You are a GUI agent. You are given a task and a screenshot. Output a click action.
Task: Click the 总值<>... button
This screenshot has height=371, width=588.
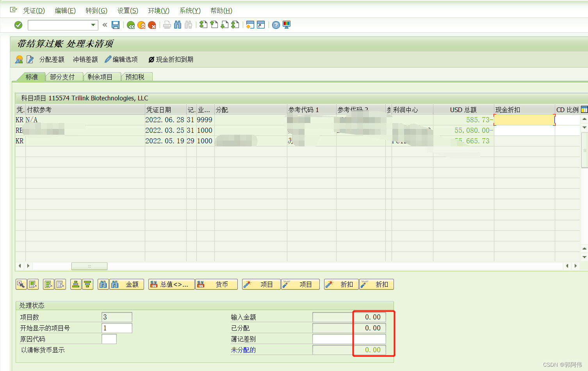[171, 284]
